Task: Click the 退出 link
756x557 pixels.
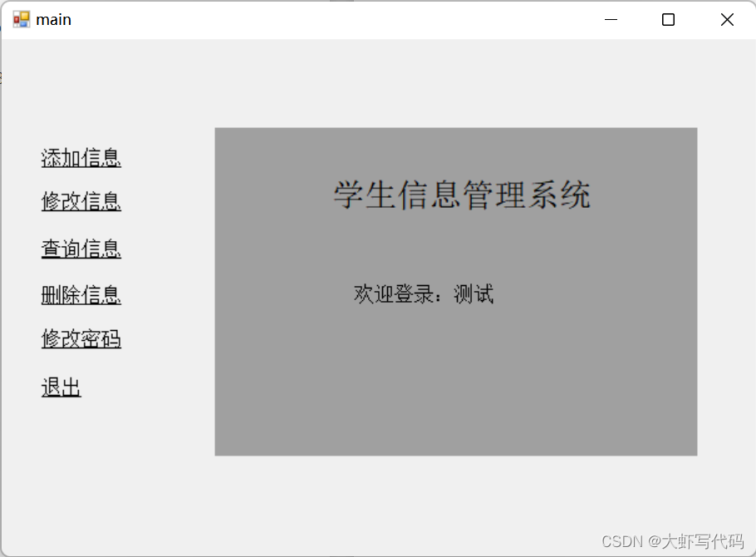Action: (x=61, y=387)
